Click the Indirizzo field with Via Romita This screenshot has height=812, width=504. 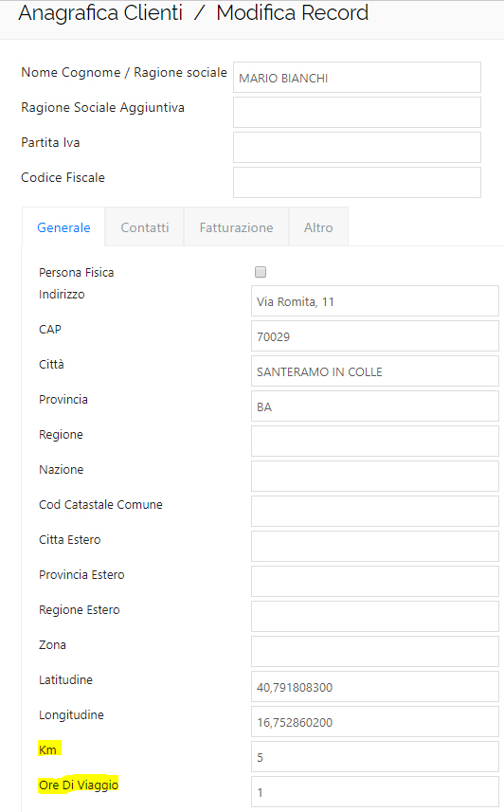coord(375,301)
